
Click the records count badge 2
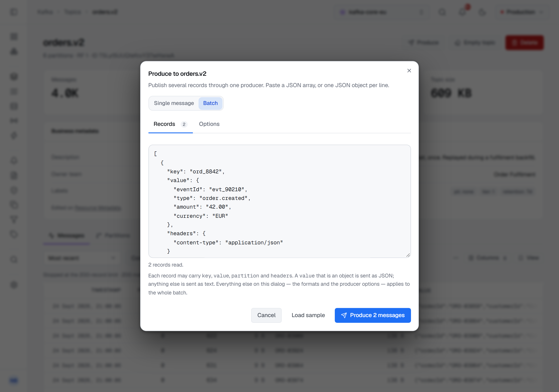click(184, 124)
